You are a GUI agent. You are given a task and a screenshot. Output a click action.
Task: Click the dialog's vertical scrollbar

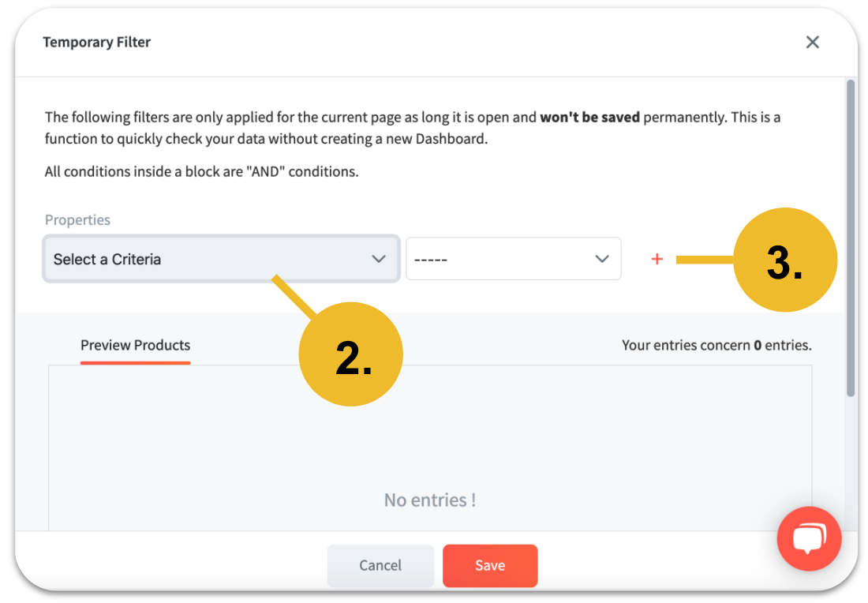click(x=851, y=237)
